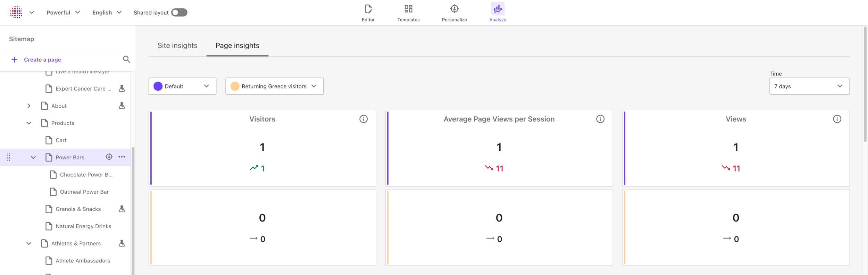
Task: Open the Powerful site dropdown
Action: coord(63,12)
